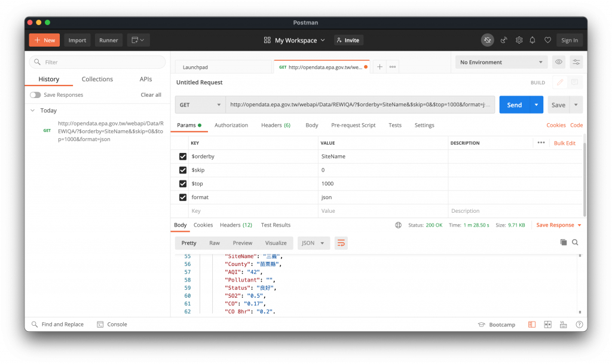Clear all history entries
Image resolution: width=612 pixels, height=364 pixels.
pos(151,95)
